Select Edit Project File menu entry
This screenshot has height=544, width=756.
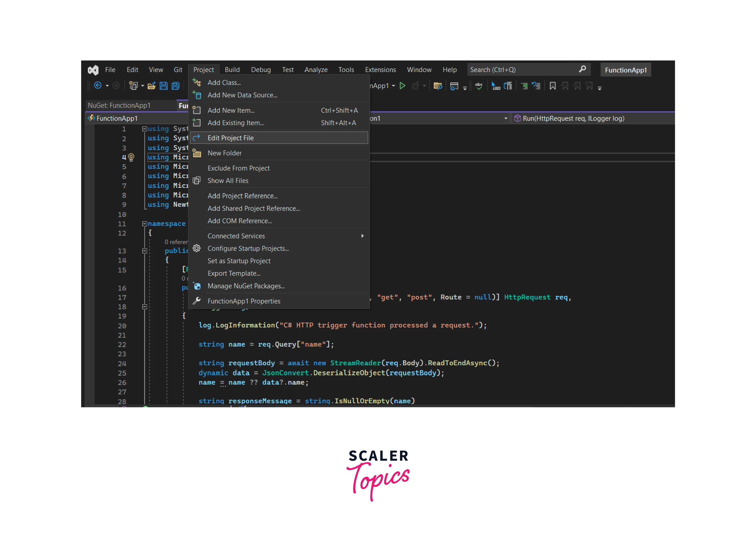coord(230,138)
